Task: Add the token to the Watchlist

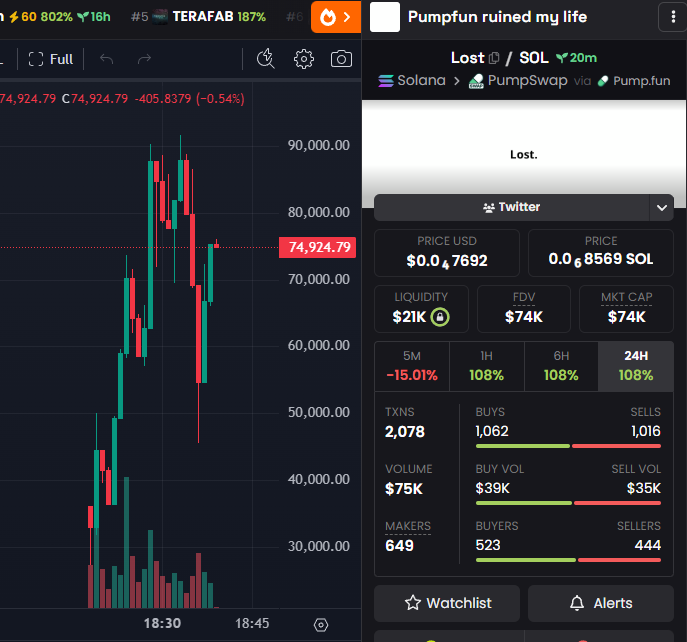Action: click(447, 603)
